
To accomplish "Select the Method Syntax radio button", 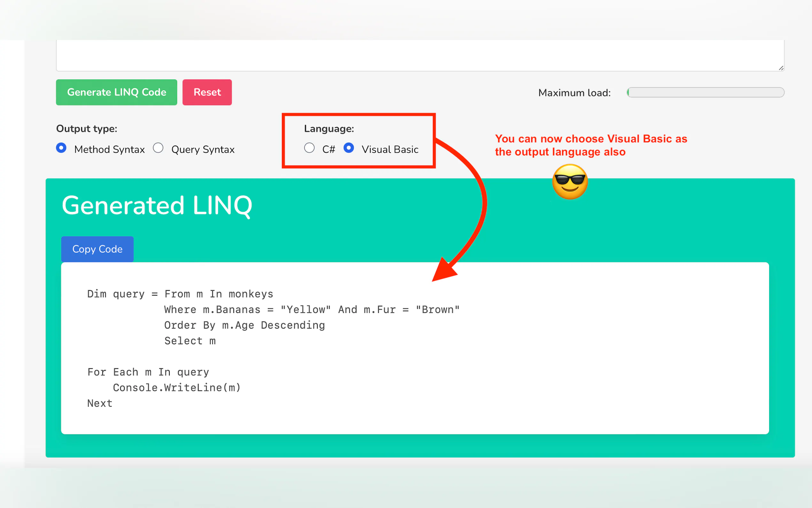I will click(61, 148).
